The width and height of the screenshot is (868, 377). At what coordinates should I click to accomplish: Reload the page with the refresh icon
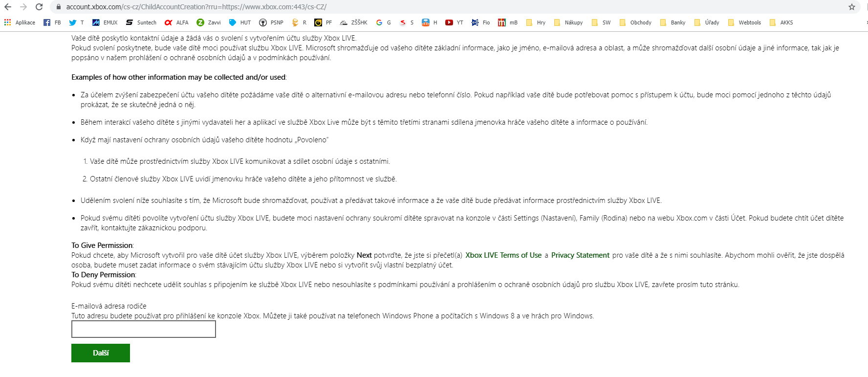[39, 7]
